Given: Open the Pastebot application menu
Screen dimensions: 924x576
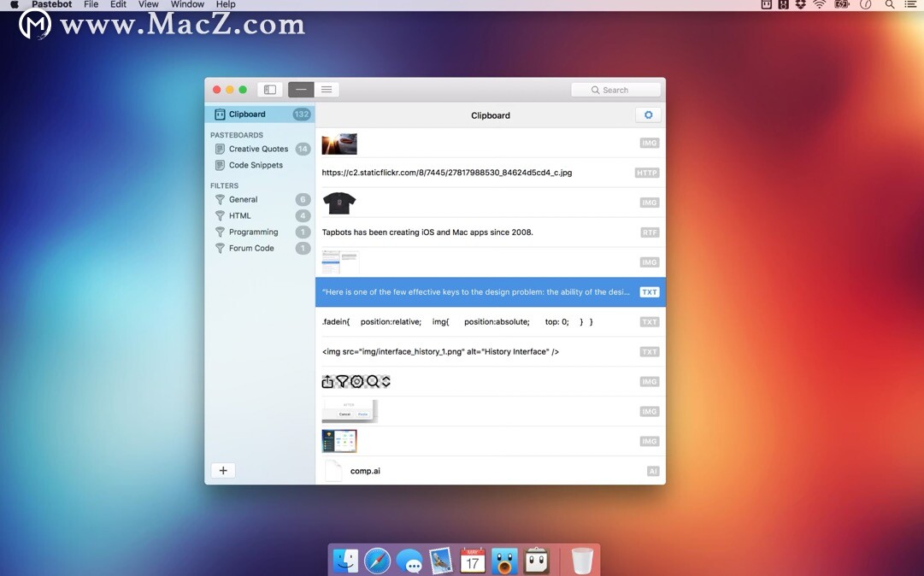Looking at the screenshot, I should (52, 5).
